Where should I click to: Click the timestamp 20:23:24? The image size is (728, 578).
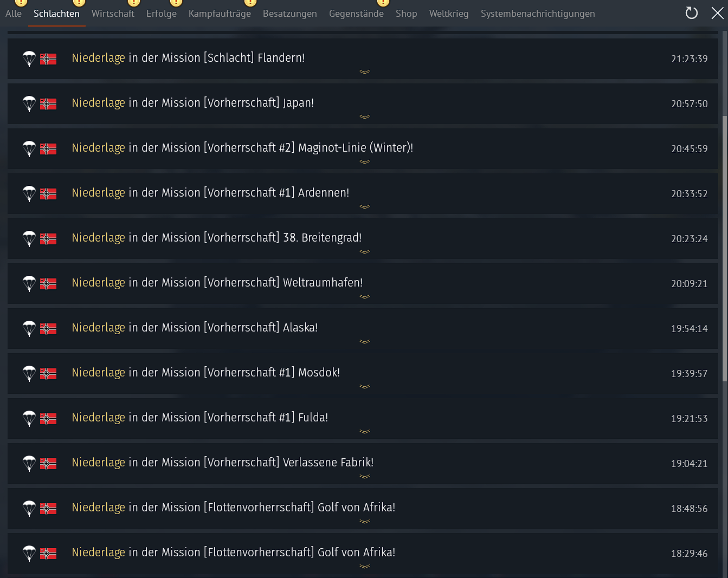point(690,238)
